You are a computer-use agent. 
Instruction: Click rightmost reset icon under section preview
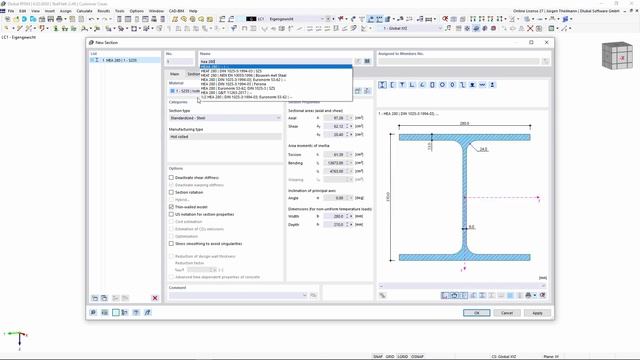point(542,295)
